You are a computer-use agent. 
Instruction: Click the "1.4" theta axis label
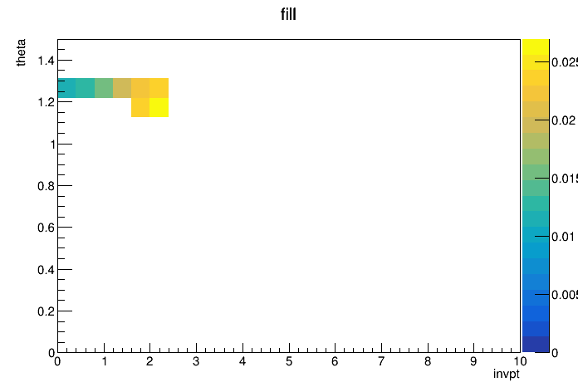tap(46, 61)
